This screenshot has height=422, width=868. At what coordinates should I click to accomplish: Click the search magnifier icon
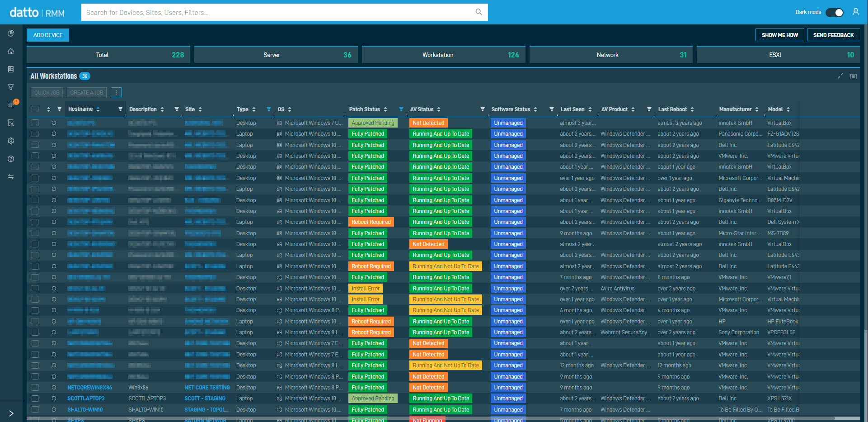tap(479, 12)
